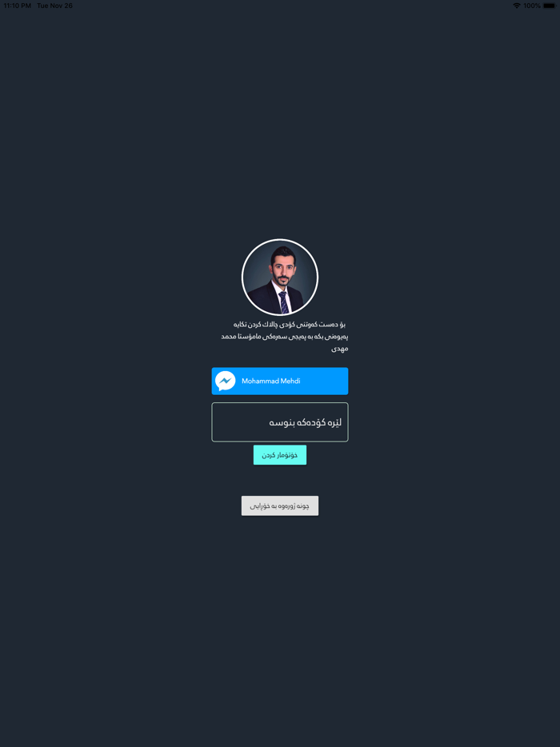The width and height of the screenshot is (560, 747).
Task: Click the gray چۆنە ژورەوە بە خۆڕایی button
Action: 280,505
